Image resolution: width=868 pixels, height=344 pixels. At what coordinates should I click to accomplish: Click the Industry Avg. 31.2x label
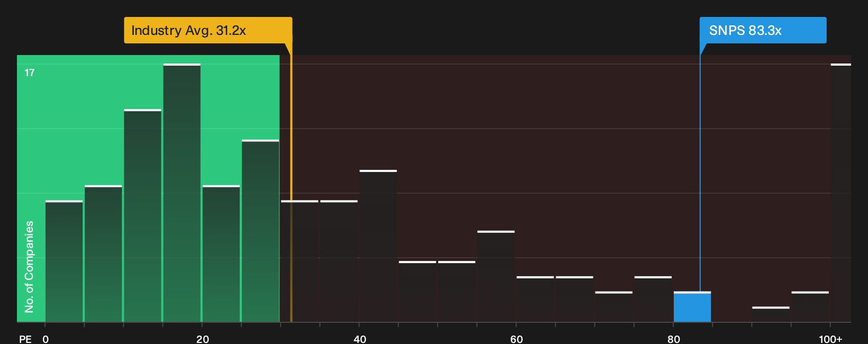coord(208,30)
